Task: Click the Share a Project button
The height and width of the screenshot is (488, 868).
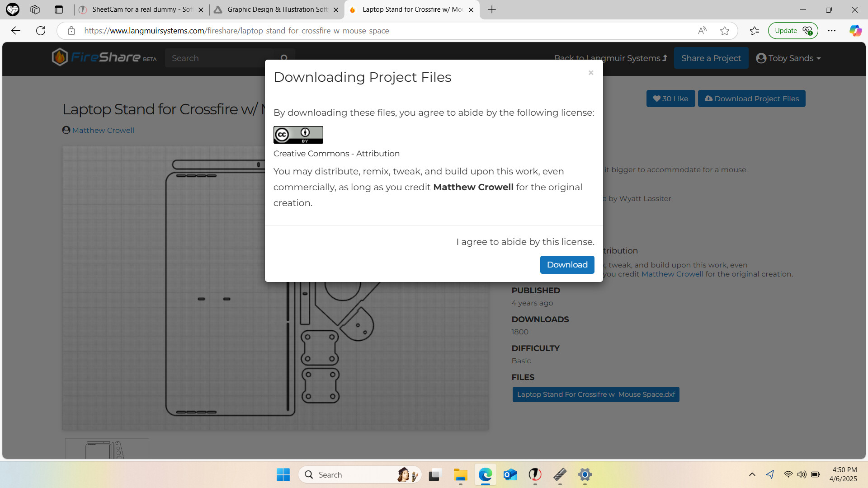Action: click(x=711, y=58)
